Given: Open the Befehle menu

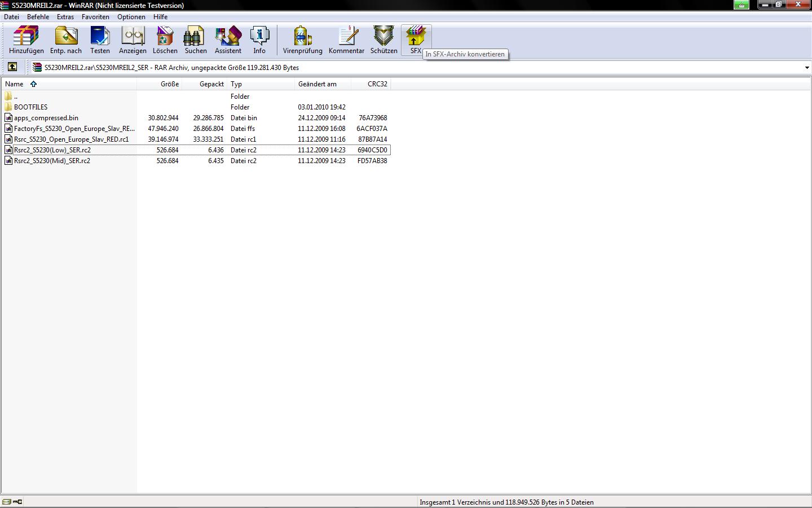Looking at the screenshot, I should [x=38, y=17].
